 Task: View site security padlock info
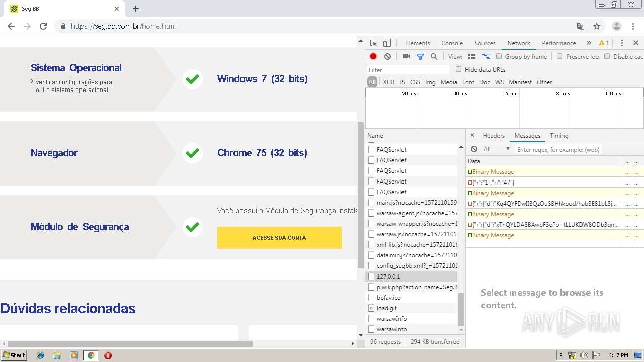[x=63, y=26]
